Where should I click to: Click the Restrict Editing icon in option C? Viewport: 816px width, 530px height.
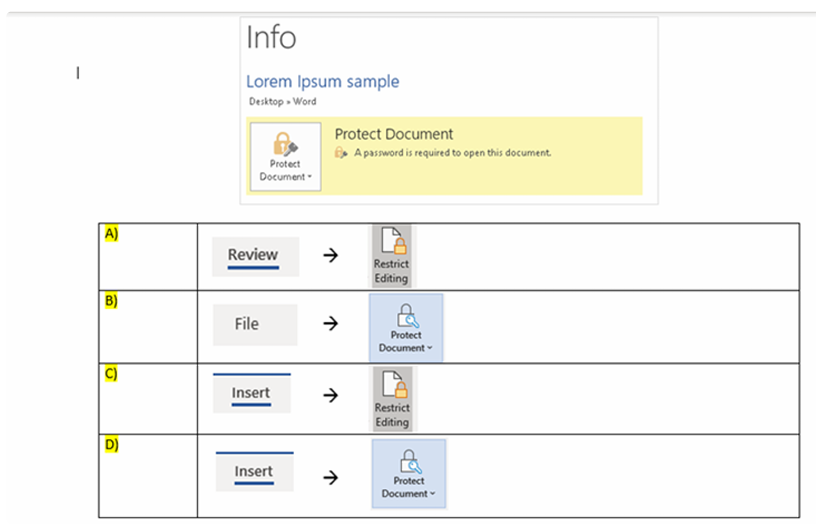392,398
